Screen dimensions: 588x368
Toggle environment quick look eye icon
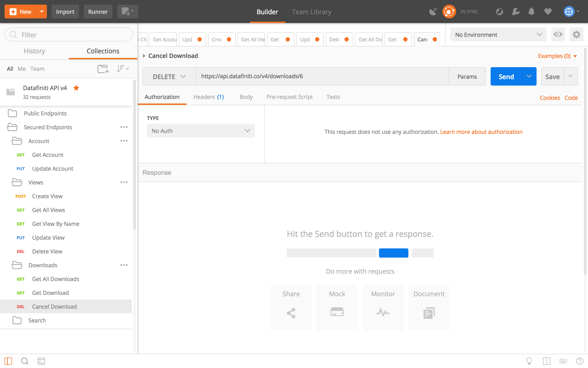point(558,34)
